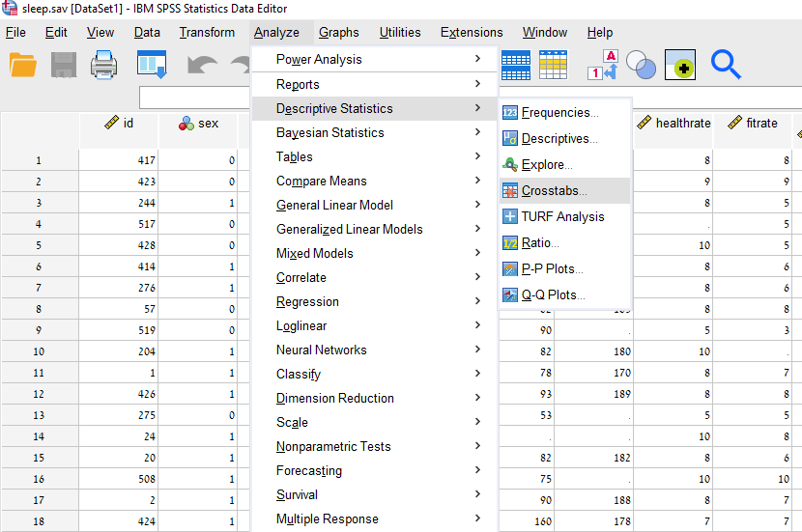This screenshot has width=802, height=532.
Task: Click the Undo arrow in toolbar
Action: pyautogui.click(x=202, y=66)
